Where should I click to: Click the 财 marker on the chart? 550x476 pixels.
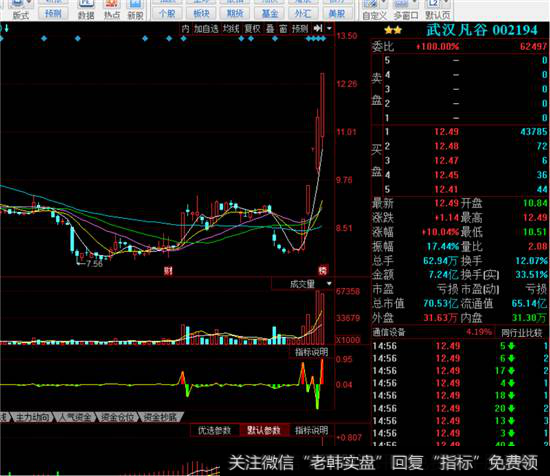click(x=168, y=270)
